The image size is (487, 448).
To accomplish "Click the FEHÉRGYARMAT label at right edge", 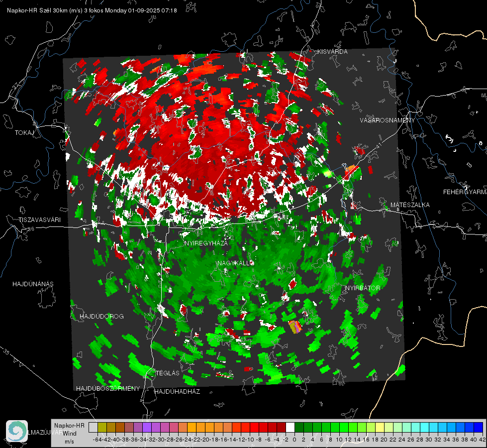I will click(x=465, y=192).
